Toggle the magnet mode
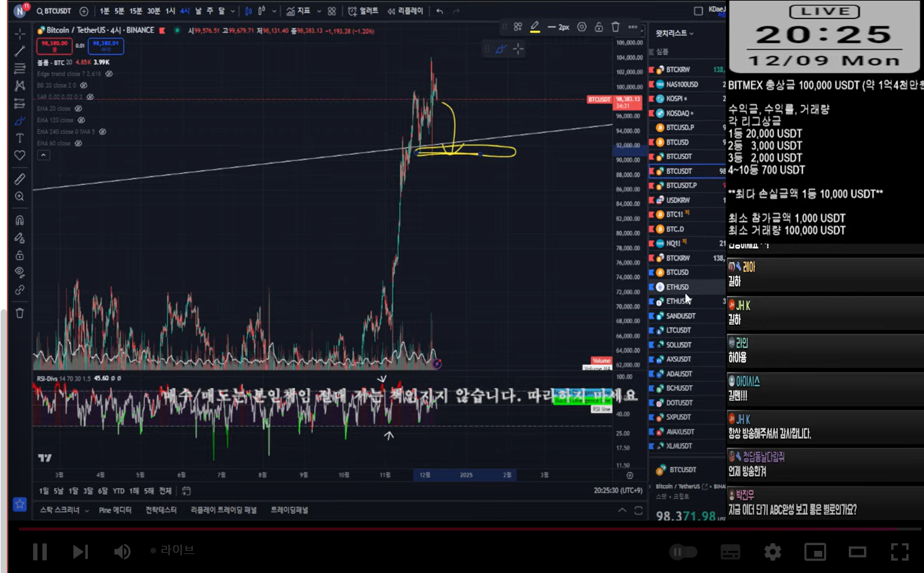This screenshot has width=924, height=573. [20, 220]
